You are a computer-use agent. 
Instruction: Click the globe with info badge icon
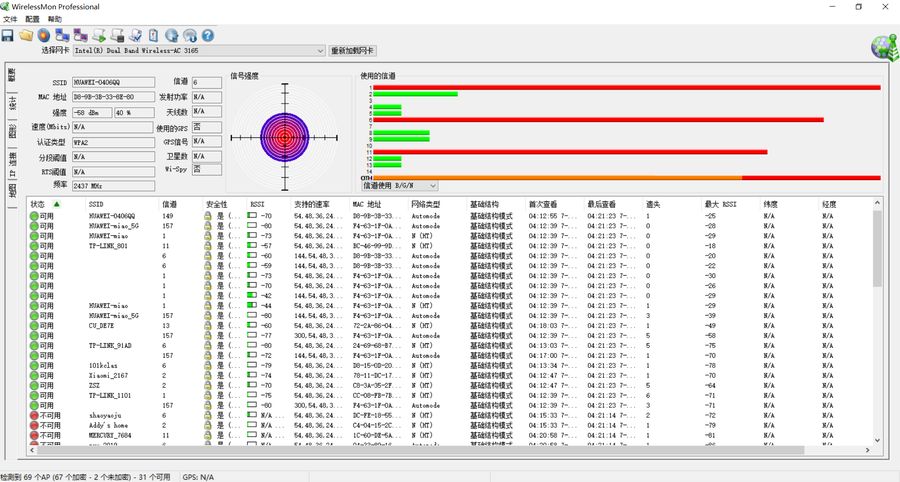[x=190, y=36]
